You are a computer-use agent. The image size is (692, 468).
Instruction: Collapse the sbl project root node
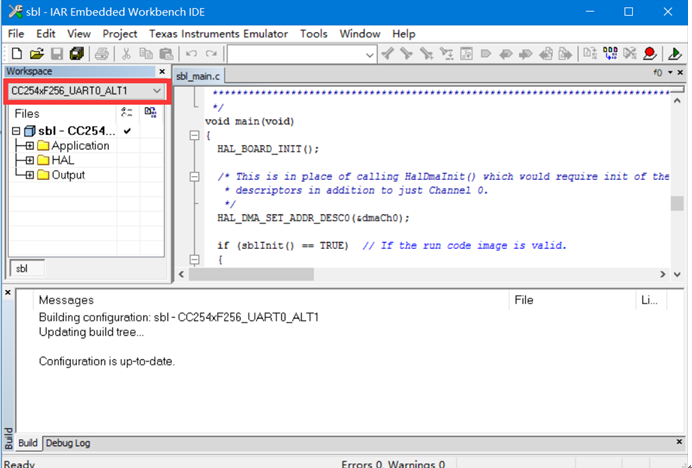(16, 131)
